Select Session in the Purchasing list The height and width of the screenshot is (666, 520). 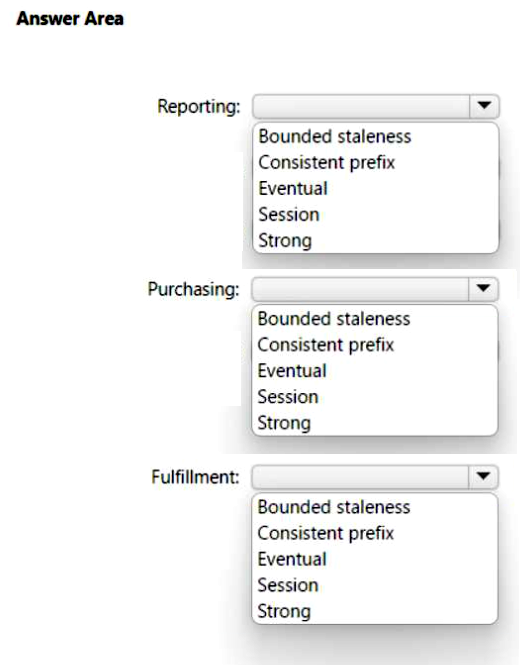tap(288, 397)
